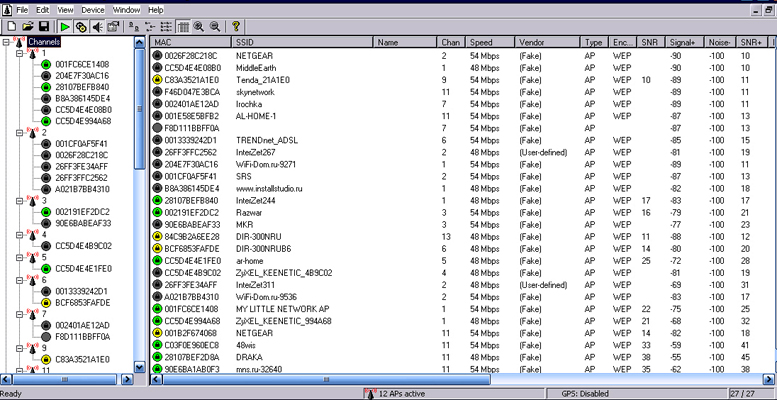Viewport: 777px width, 400px height.
Task: Open the Edit menu
Action: (x=43, y=10)
